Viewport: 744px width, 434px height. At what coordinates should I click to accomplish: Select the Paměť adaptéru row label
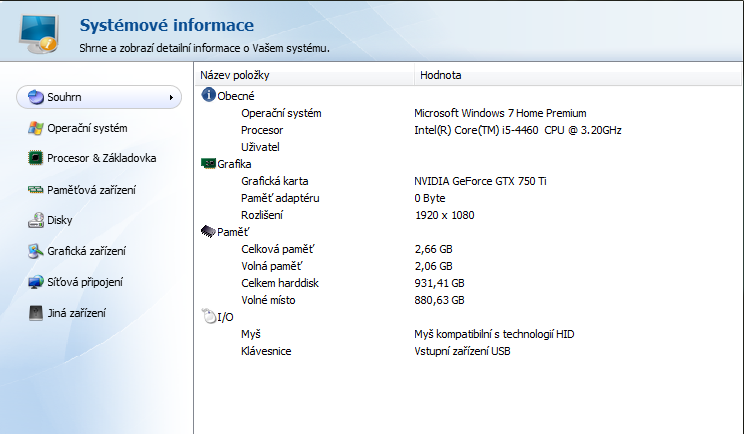(x=280, y=198)
